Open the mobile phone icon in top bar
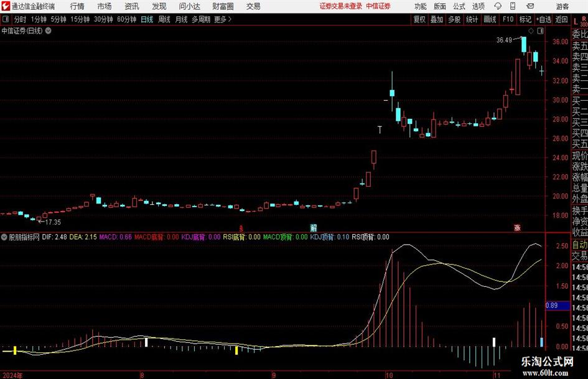 pyautogui.click(x=513, y=6)
